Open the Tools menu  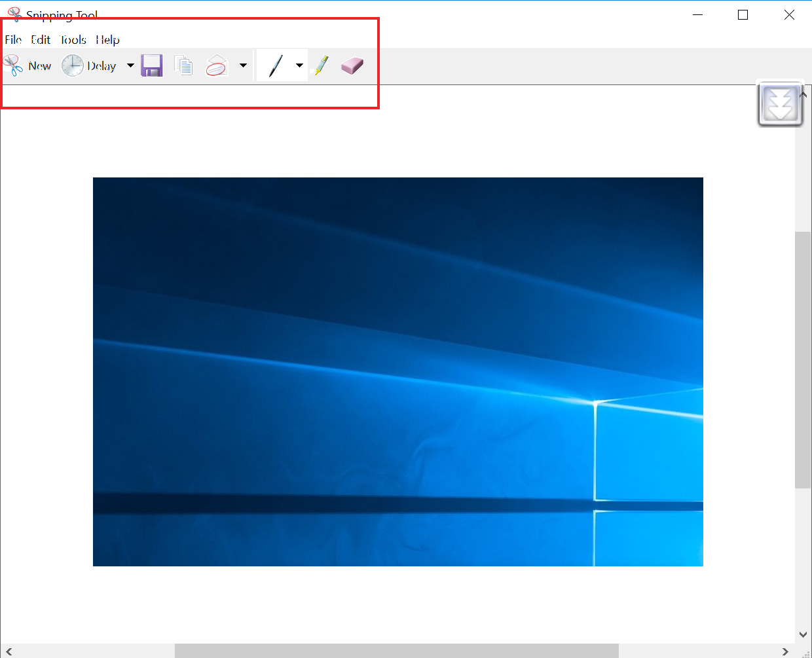click(x=73, y=40)
